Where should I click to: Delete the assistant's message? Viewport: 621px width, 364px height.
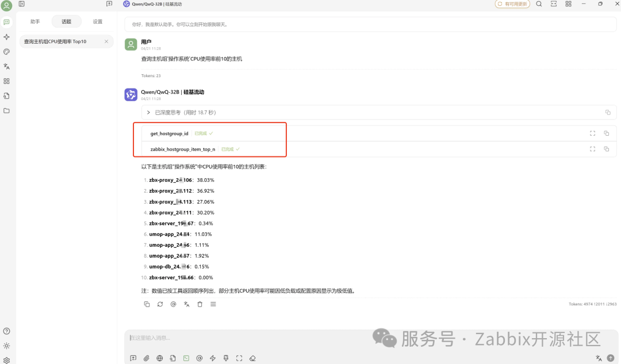pos(200,304)
